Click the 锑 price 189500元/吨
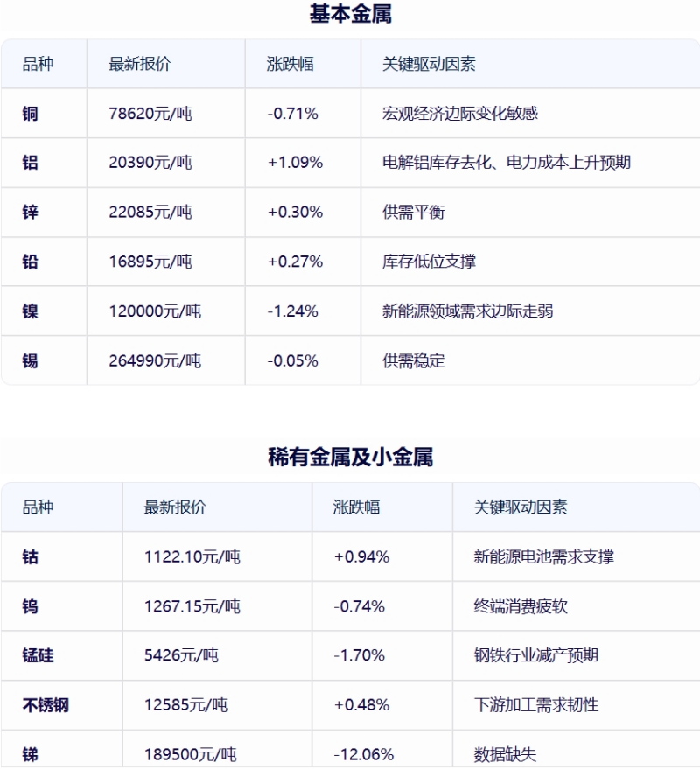700x769 pixels. point(191,754)
